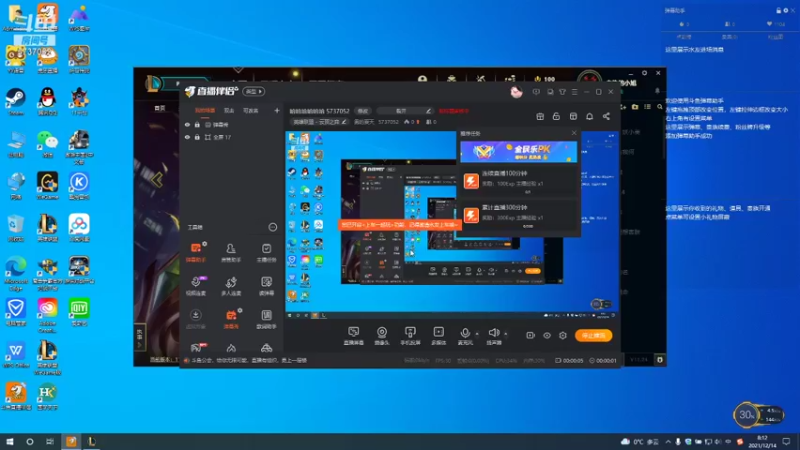
Task: Close the tasks popup panel
Action: 574,133
